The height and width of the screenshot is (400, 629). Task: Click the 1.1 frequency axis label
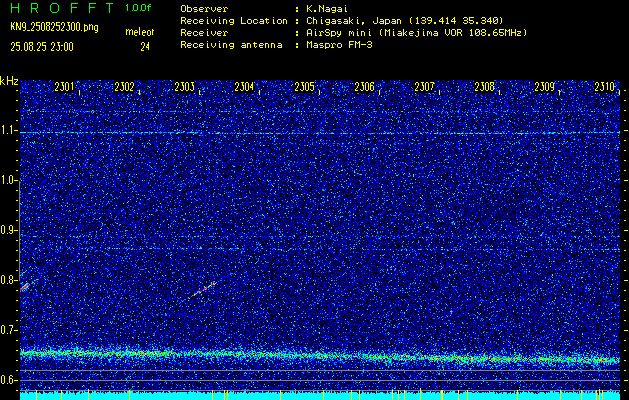pos(9,130)
